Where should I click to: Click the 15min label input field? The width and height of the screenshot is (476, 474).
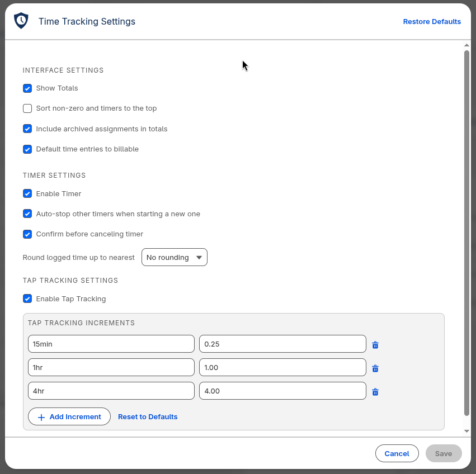tap(111, 344)
